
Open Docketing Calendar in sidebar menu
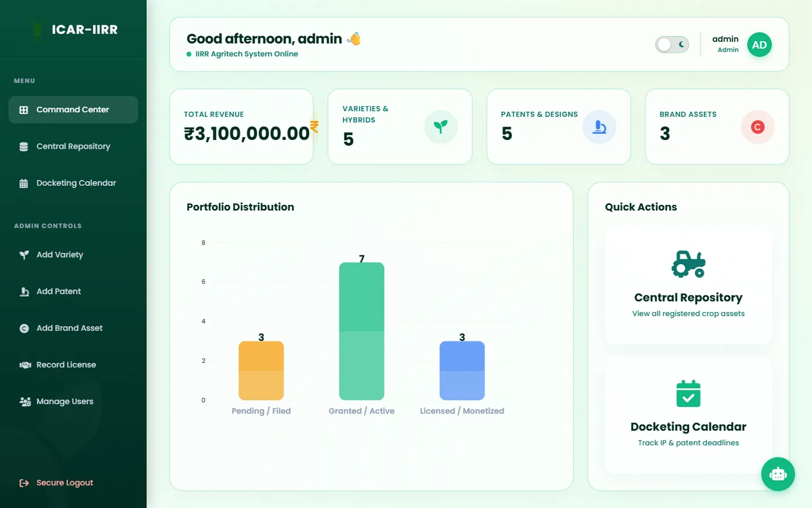point(73,183)
